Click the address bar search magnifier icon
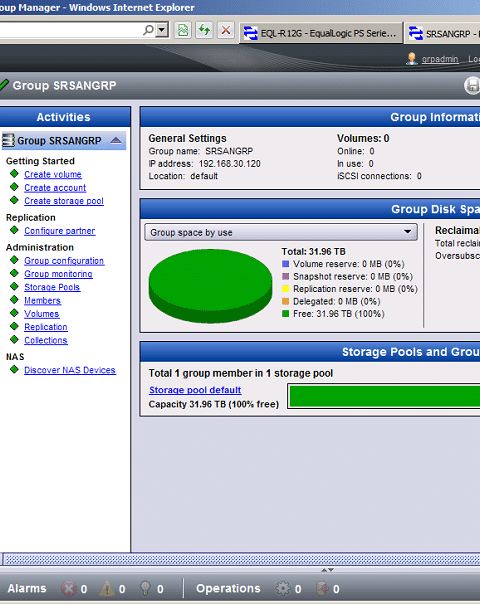Screen dimensions: 480x604 tap(148, 30)
